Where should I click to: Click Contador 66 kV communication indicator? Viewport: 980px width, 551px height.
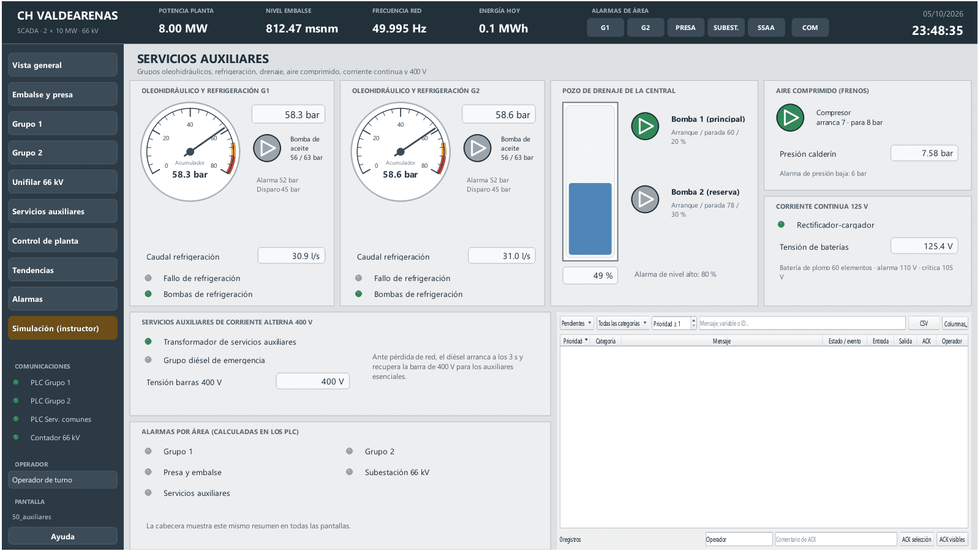pyautogui.click(x=16, y=437)
